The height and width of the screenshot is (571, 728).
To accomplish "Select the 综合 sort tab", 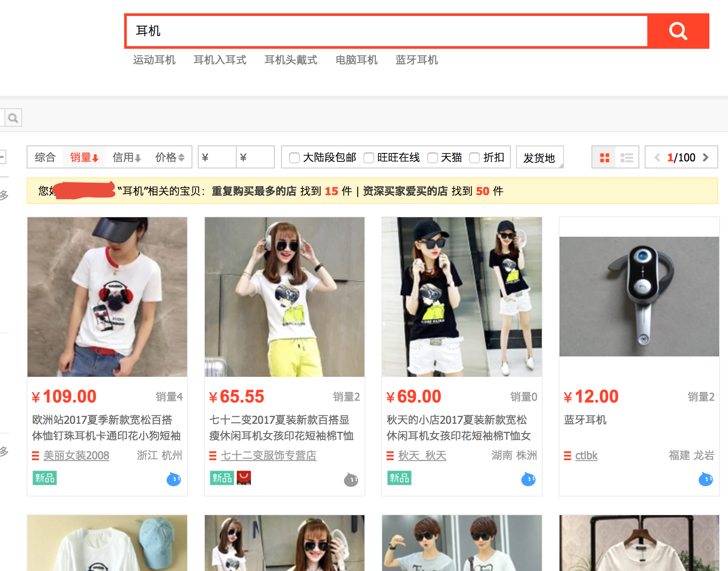I will 45,157.
